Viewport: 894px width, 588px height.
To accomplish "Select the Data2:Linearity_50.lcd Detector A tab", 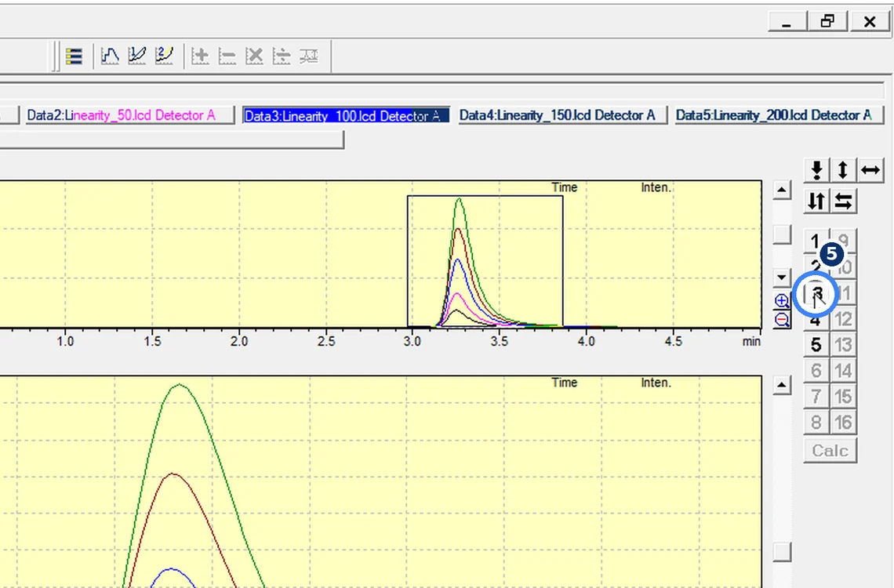I will 129,116.
